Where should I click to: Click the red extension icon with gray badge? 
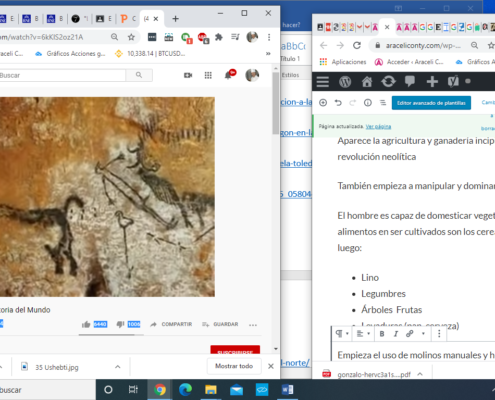[x=203, y=38]
